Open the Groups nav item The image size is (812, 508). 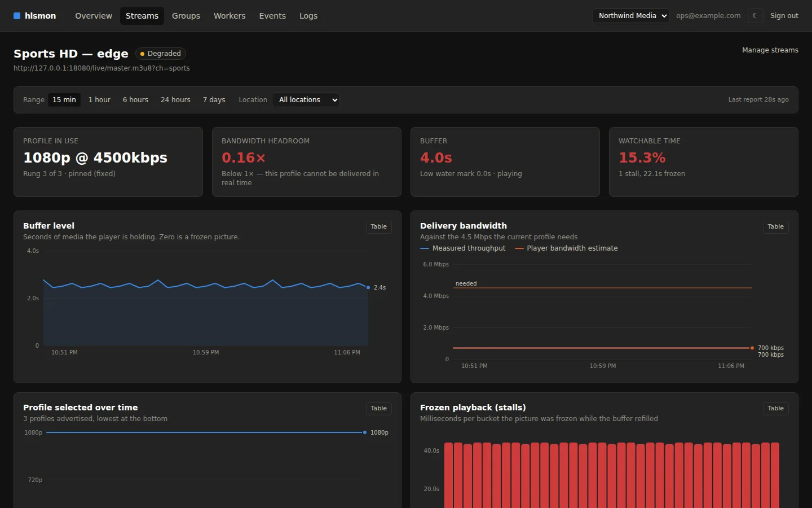186,16
